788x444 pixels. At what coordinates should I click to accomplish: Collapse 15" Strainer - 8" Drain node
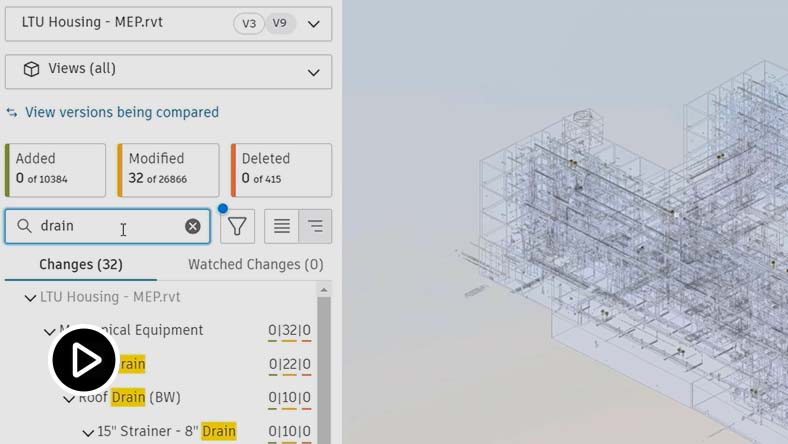[x=88, y=432]
